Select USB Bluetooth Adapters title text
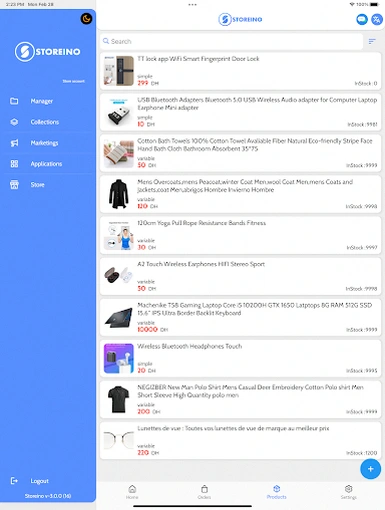Viewport: 385px width, 510px height. coord(257,104)
